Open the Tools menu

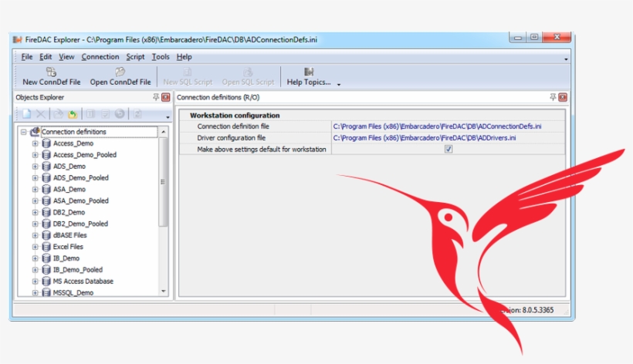161,57
